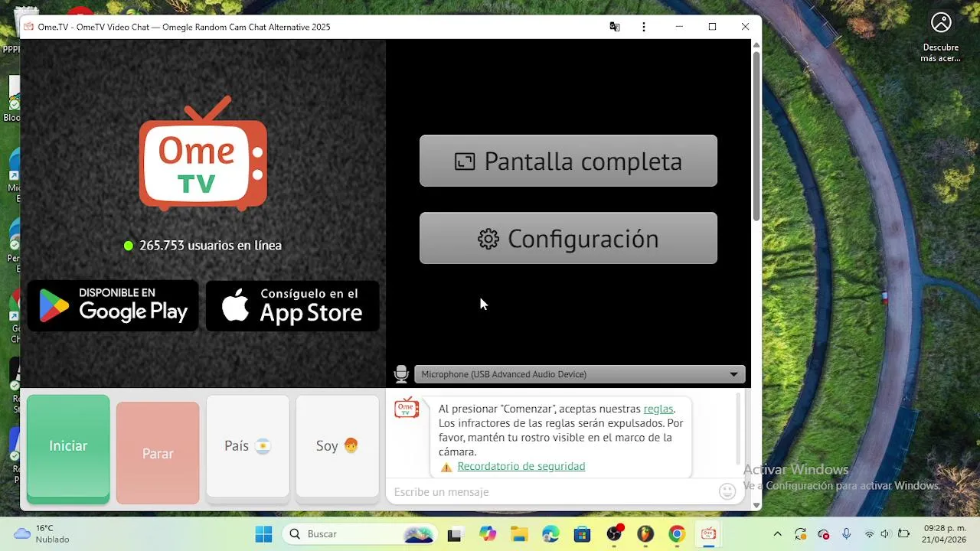This screenshot has width=980, height=551.
Task: Open the Windows Start menu
Action: [x=263, y=534]
